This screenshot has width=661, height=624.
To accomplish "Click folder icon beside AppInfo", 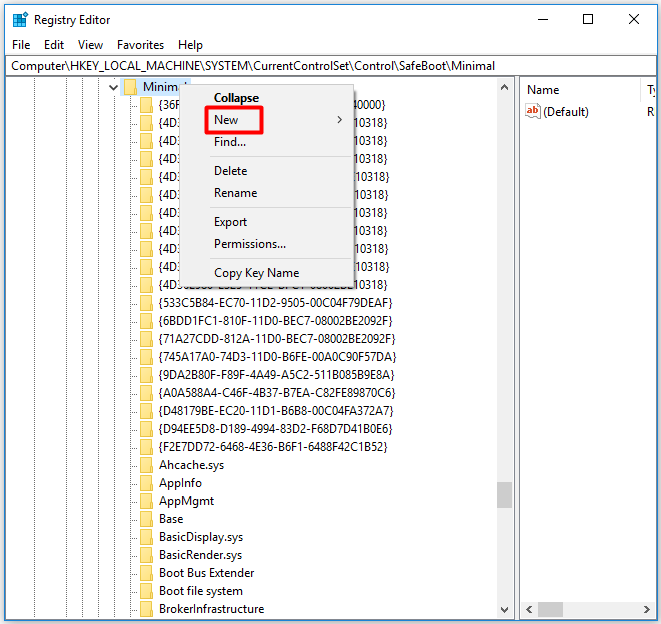I will click(x=146, y=483).
